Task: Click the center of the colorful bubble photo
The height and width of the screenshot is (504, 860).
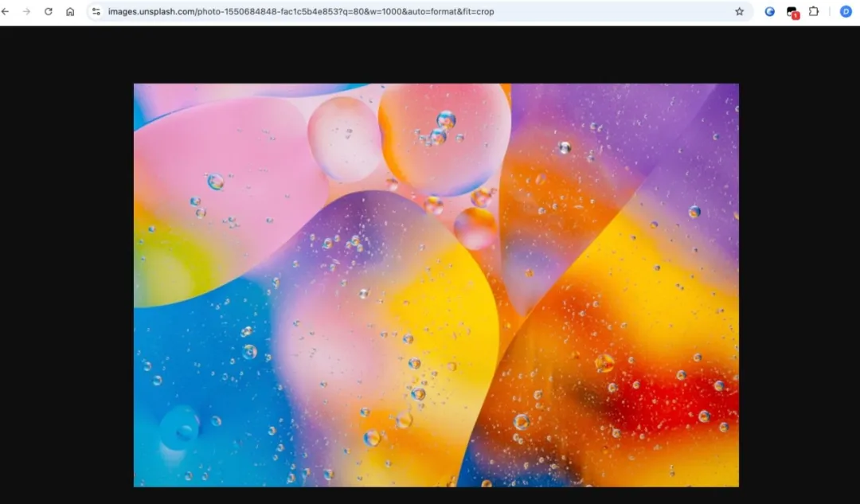Action: click(436, 285)
